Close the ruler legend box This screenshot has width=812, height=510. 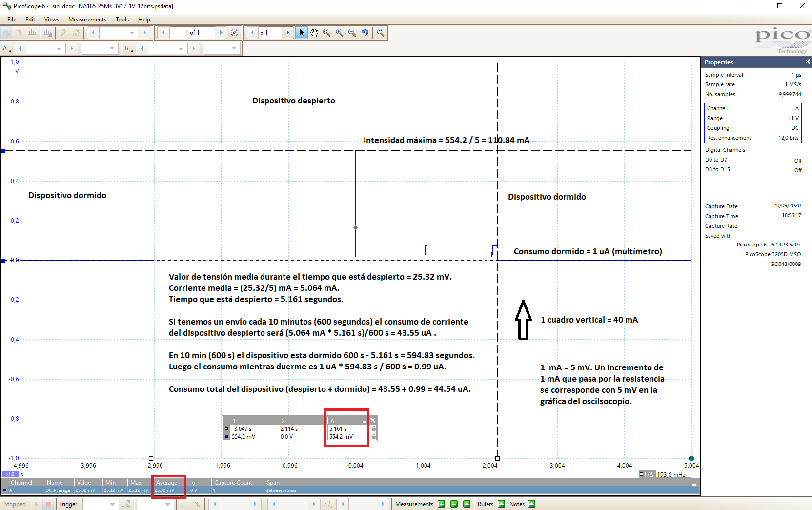tap(373, 420)
